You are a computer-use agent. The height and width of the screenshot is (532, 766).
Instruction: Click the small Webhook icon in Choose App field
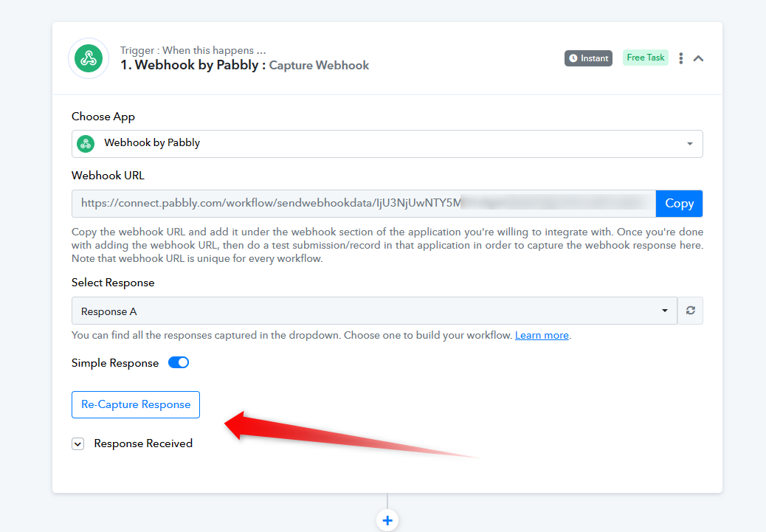pyautogui.click(x=86, y=144)
